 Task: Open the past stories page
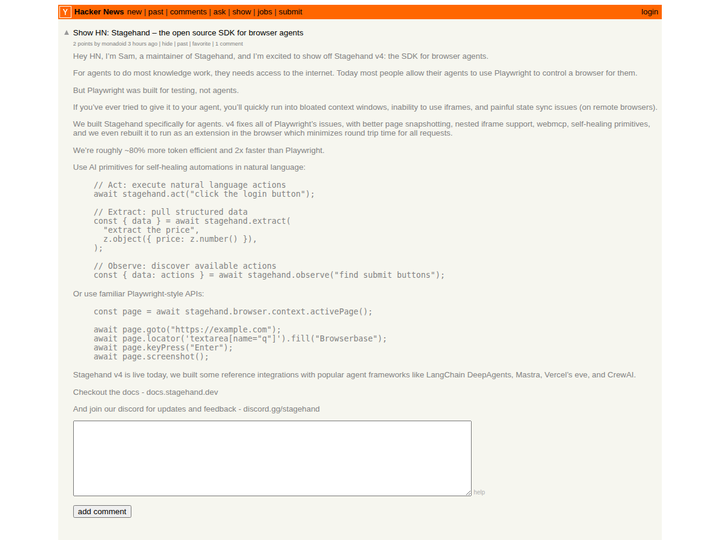[156, 12]
